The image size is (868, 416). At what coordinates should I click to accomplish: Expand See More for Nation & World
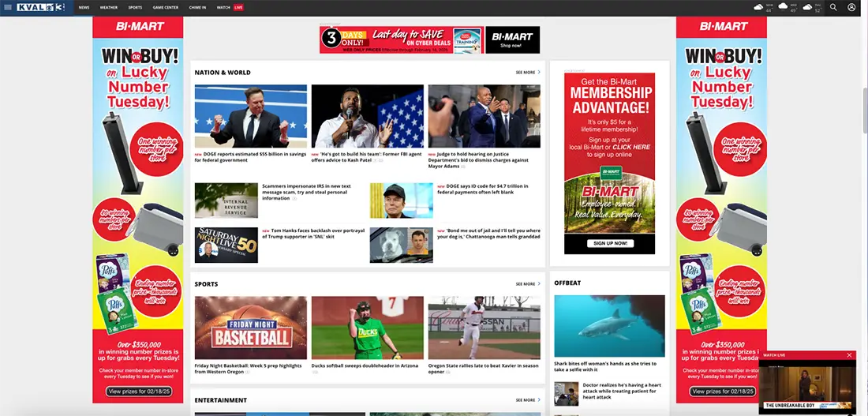click(528, 73)
